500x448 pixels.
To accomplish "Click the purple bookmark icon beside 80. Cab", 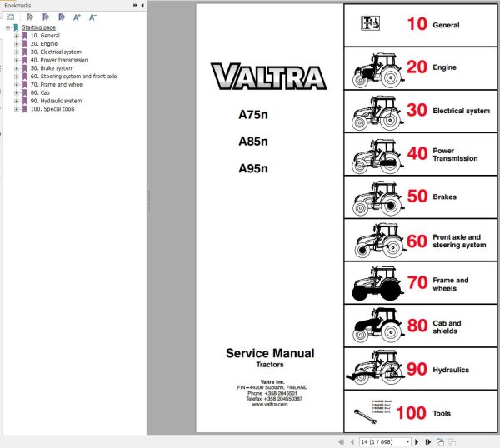I will [x=24, y=92].
